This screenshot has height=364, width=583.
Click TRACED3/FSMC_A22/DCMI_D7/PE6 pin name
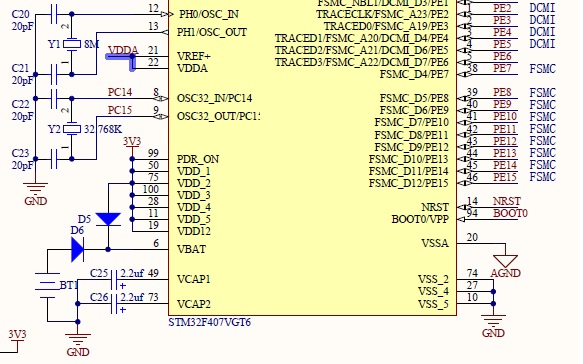[362, 62]
